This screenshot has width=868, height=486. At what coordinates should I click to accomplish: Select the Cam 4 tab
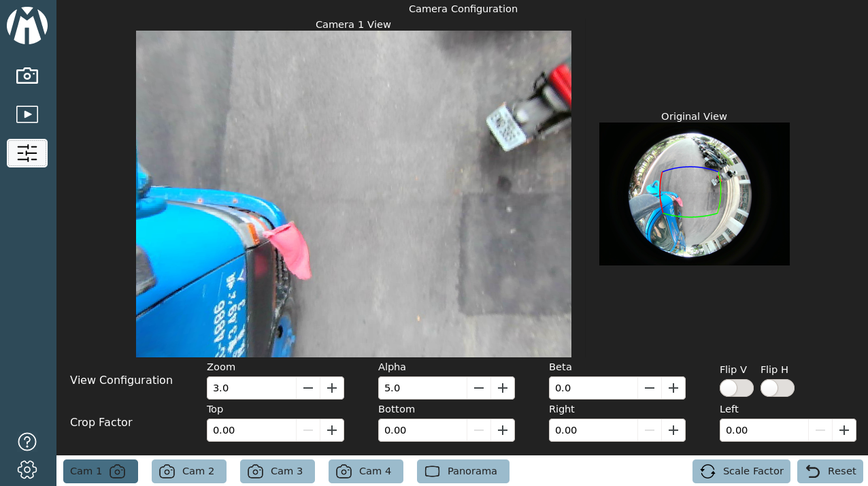tap(365, 471)
